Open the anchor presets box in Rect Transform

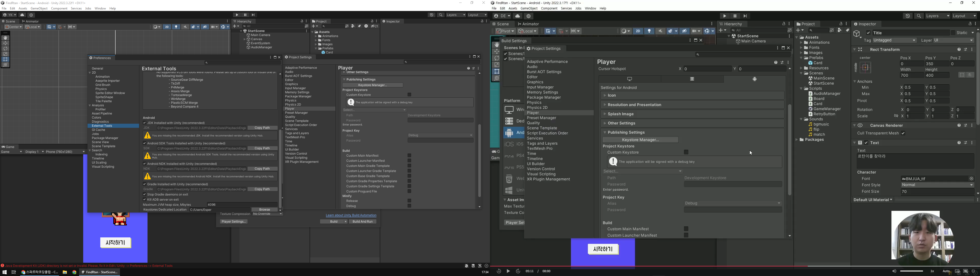[865, 68]
